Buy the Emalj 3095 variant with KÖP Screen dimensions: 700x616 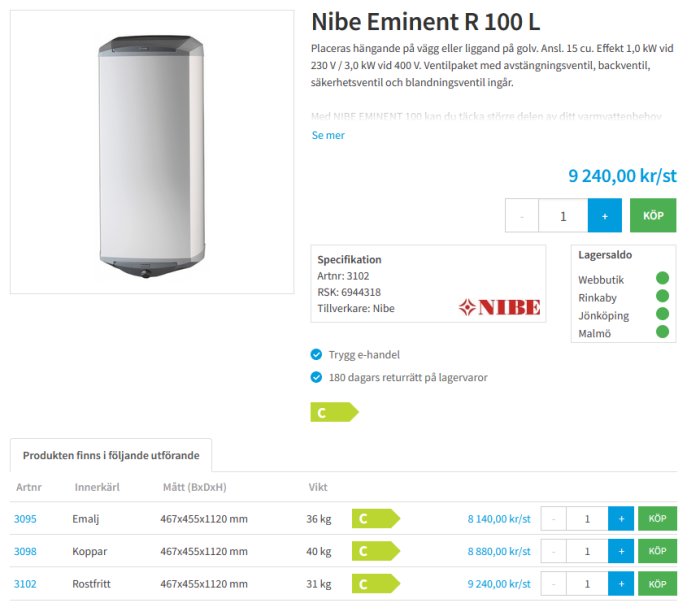[x=657, y=519]
